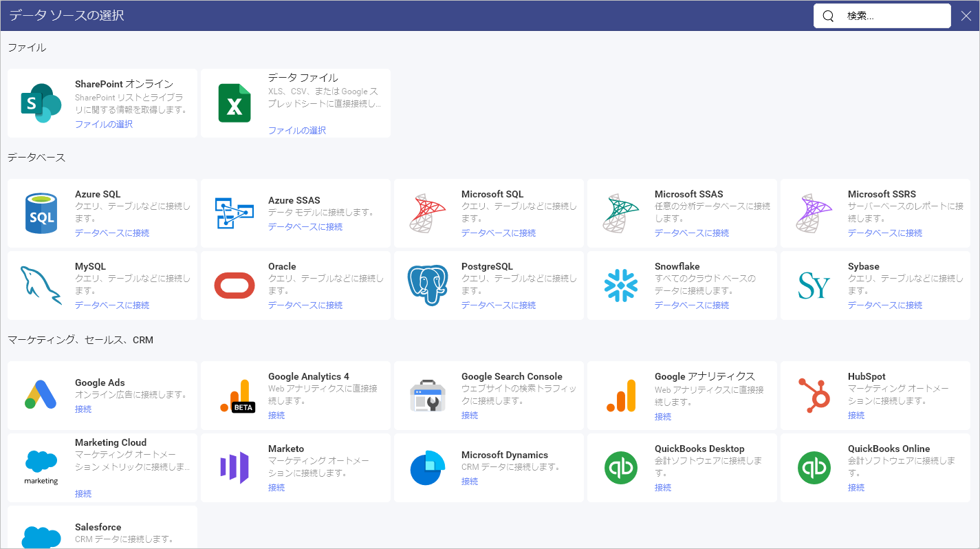
Task: Close the データ ソースの選択 dialog
Action: pyautogui.click(x=966, y=17)
